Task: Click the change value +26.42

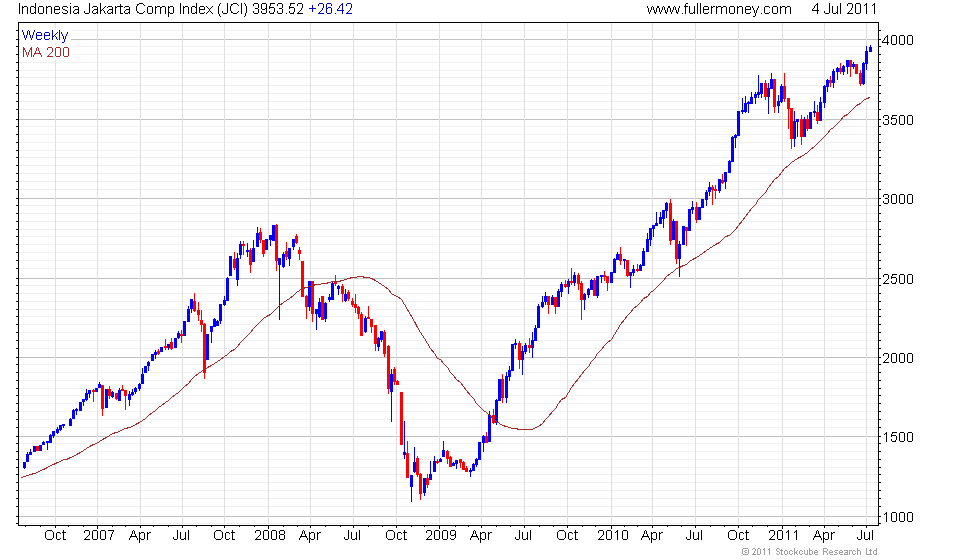Action: (330, 9)
